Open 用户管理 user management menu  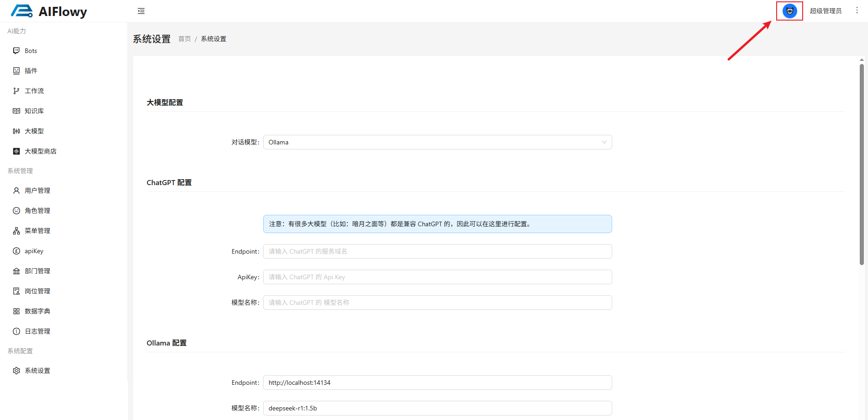click(37, 191)
